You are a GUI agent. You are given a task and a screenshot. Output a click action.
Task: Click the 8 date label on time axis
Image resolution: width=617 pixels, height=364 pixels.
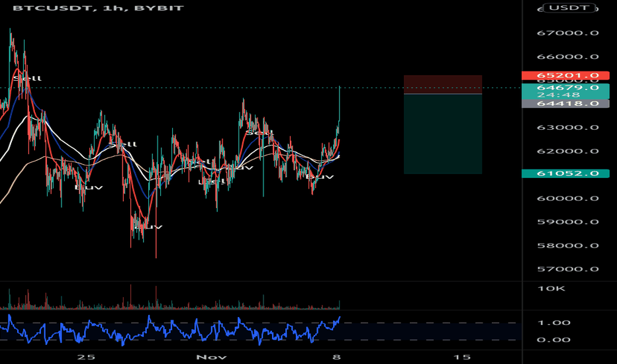[x=336, y=357]
